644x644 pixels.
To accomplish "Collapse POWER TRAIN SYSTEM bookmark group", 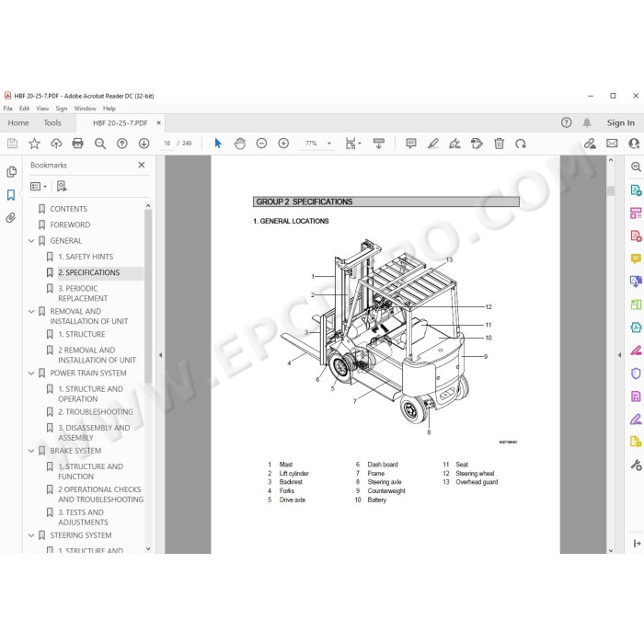I will (31, 373).
